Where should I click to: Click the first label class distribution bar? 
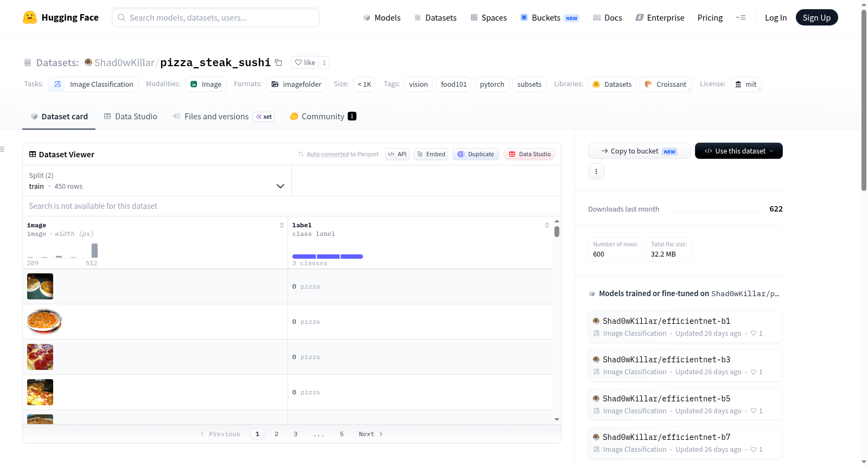pyautogui.click(x=304, y=257)
